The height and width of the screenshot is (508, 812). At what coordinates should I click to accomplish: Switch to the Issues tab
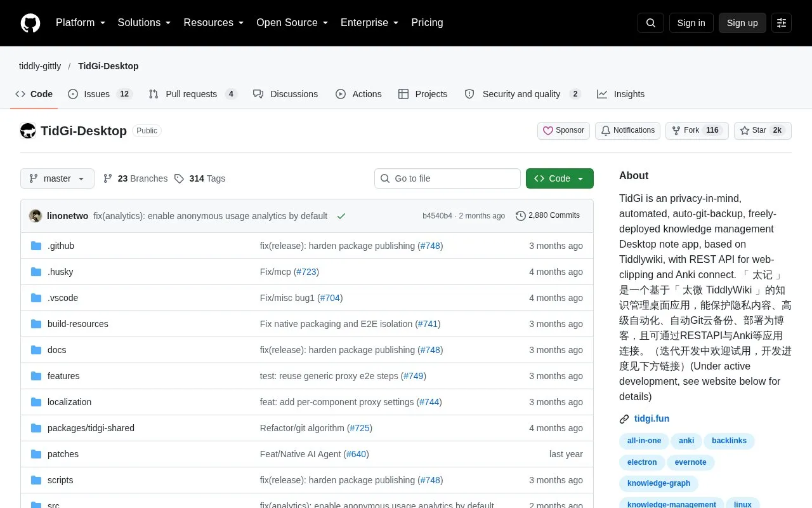(100, 94)
